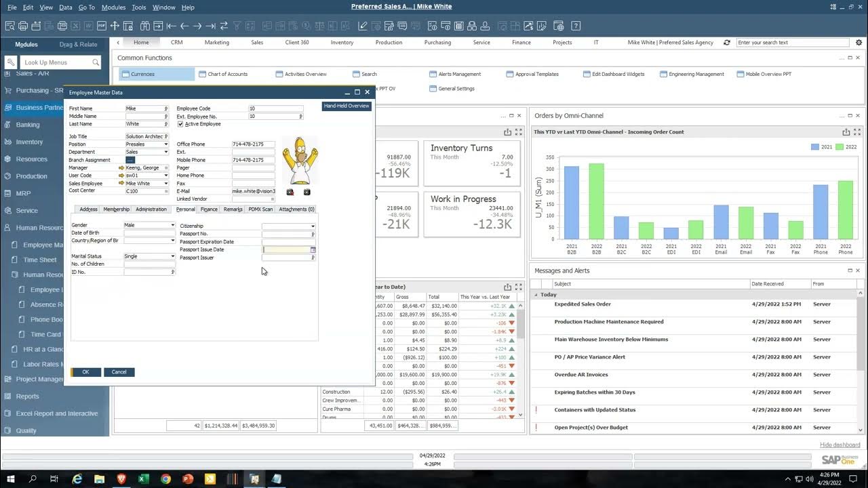This screenshot has height=488, width=868.
Task: Click the Cancel button
Action: click(x=119, y=372)
